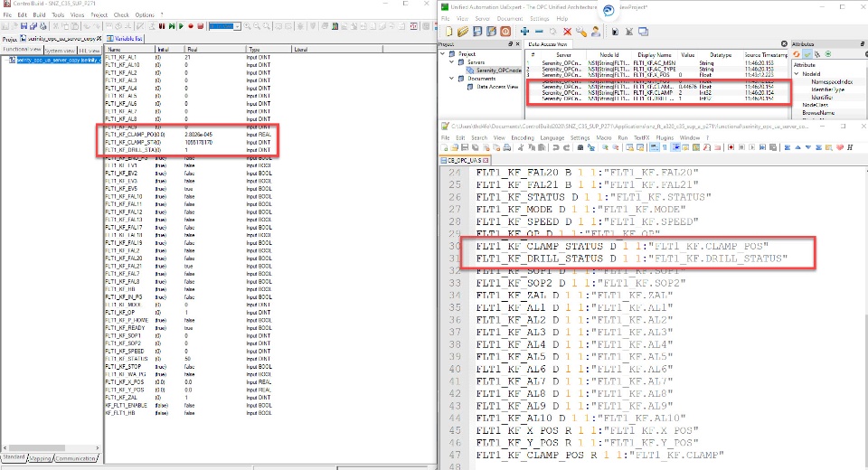868x470 pixels.
Task: Click line 33 FLT1_KF_SOP2 in Notepad++ editor
Action: pos(580,283)
